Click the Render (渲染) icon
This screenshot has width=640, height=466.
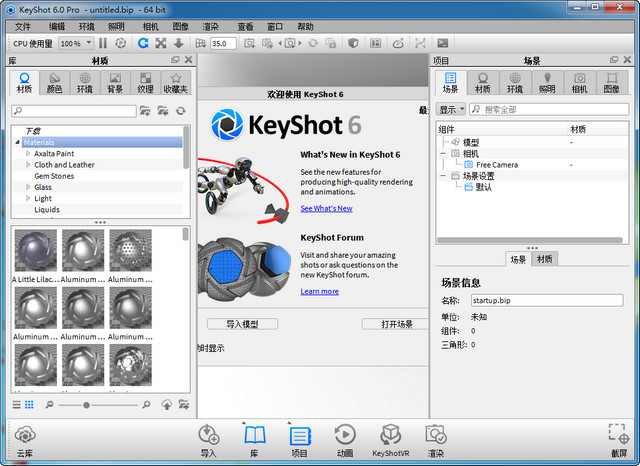[x=435, y=437]
